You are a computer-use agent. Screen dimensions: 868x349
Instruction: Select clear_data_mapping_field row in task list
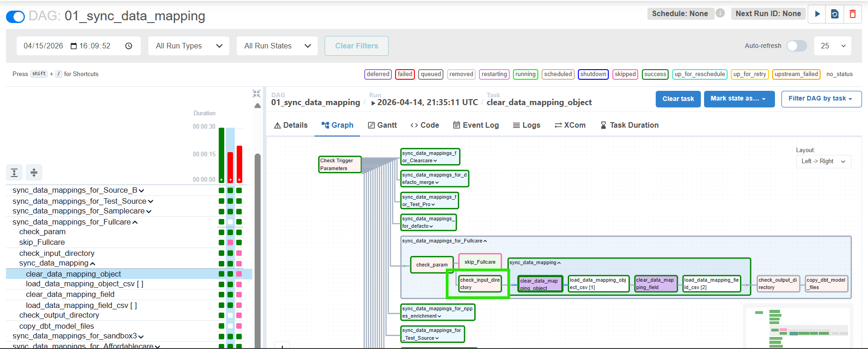[x=70, y=295]
